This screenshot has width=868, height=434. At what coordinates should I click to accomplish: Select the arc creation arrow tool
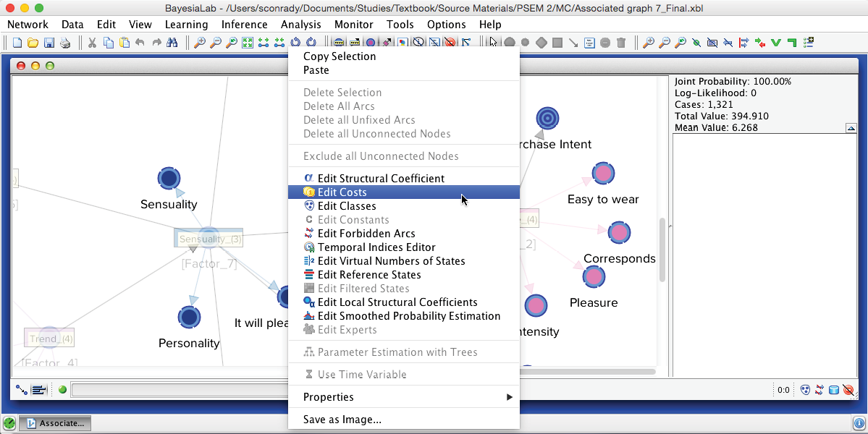pyautogui.click(x=573, y=43)
